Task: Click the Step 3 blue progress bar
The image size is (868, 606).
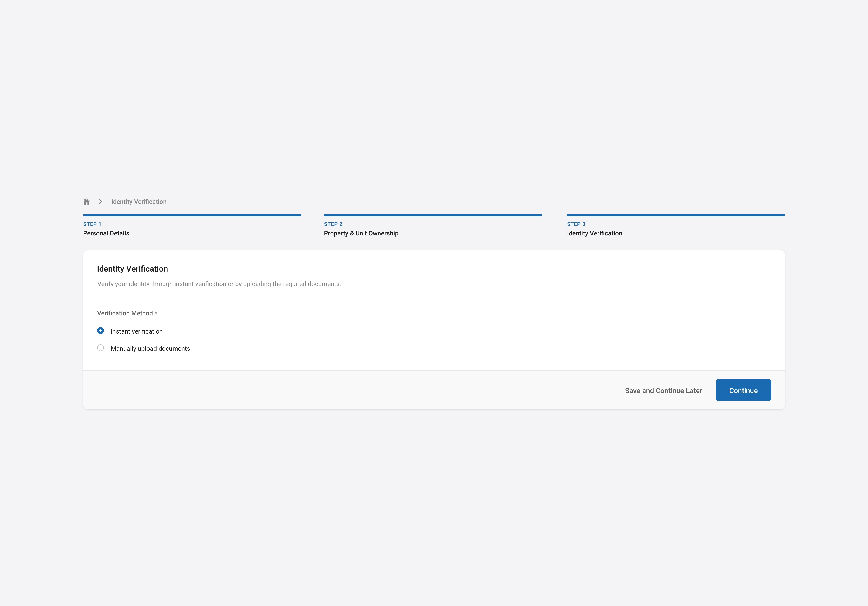Action: [676, 215]
